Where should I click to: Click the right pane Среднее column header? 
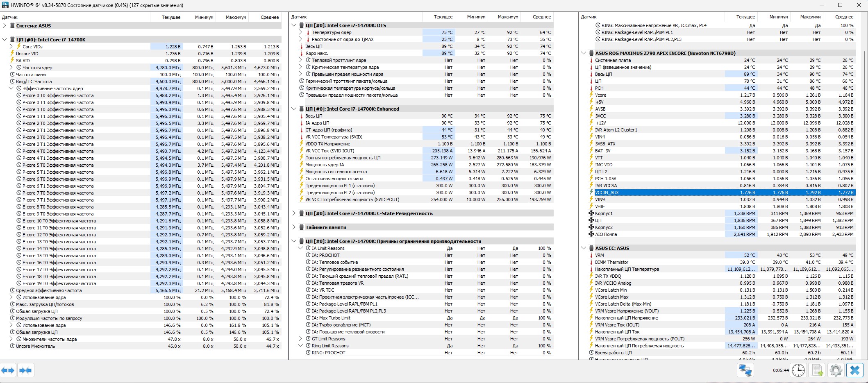840,17
